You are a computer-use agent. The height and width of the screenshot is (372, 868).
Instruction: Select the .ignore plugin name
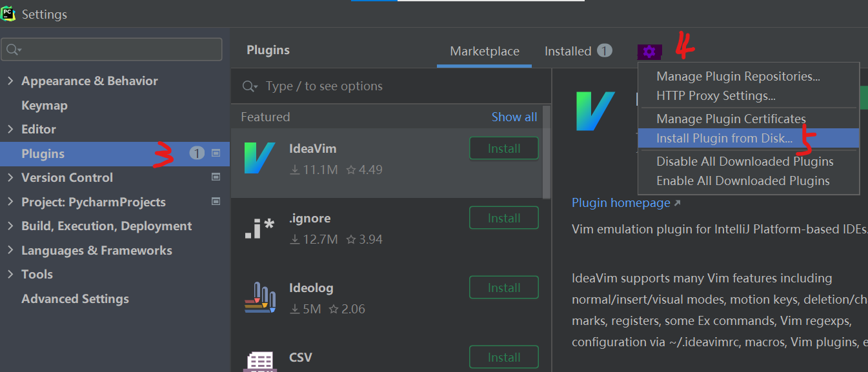tap(310, 218)
